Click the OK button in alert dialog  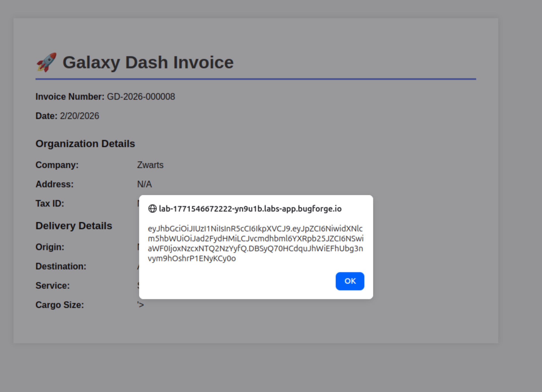(349, 281)
